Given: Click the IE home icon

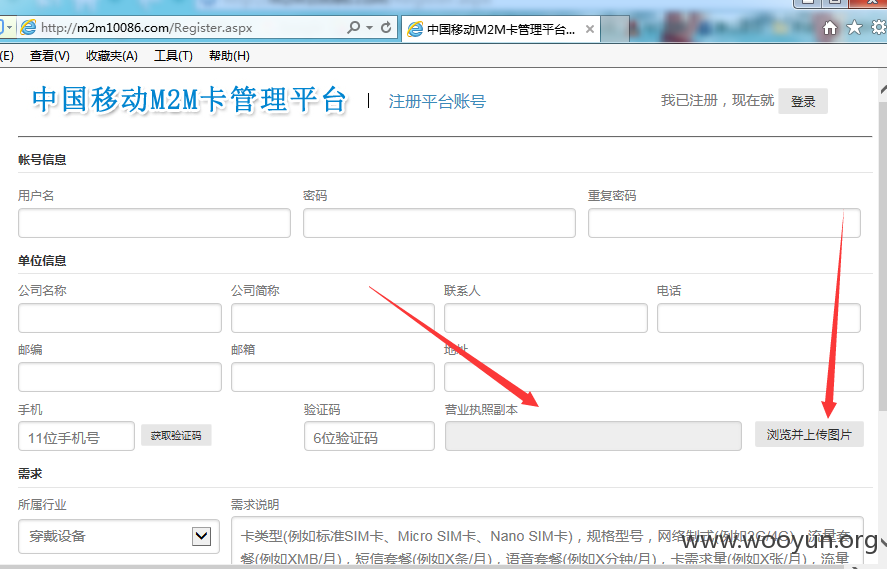Looking at the screenshot, I should coord(830,28).
